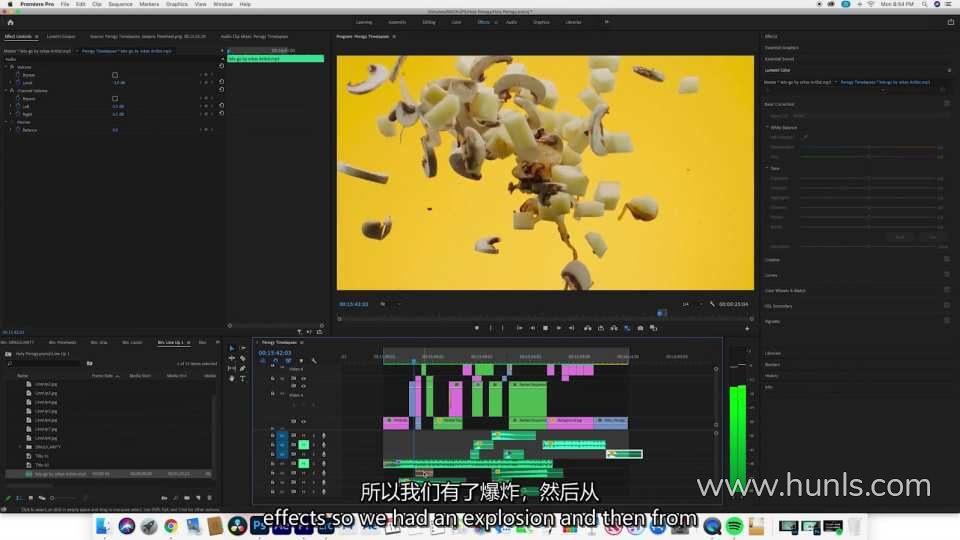Click the Home icon
This screenshot has height=540, width=960.
point(10,21)
